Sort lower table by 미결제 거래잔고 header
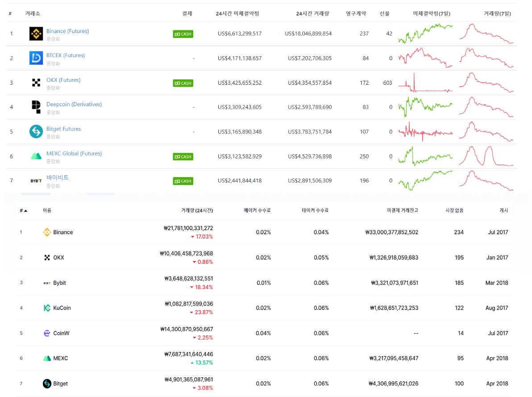Viewport: 532px width, 397px height. point(403,210)
